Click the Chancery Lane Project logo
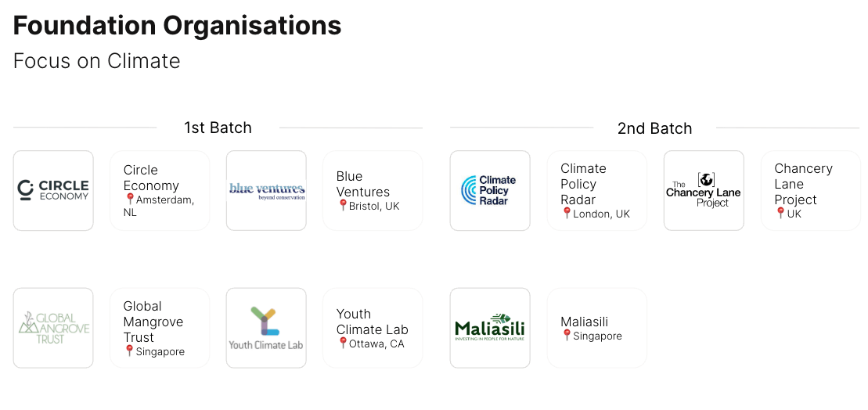Viewport: 868px width, 410px height. pos(704,190)
